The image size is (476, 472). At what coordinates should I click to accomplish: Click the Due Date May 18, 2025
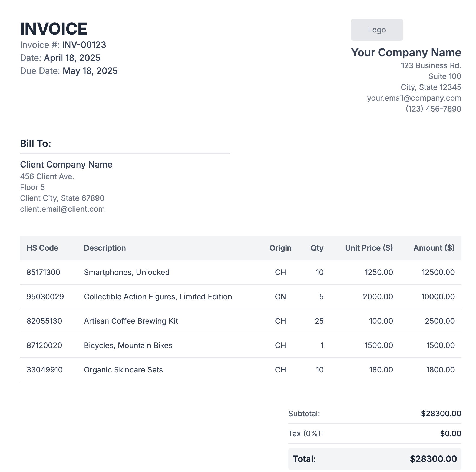(x=90, y=71)
